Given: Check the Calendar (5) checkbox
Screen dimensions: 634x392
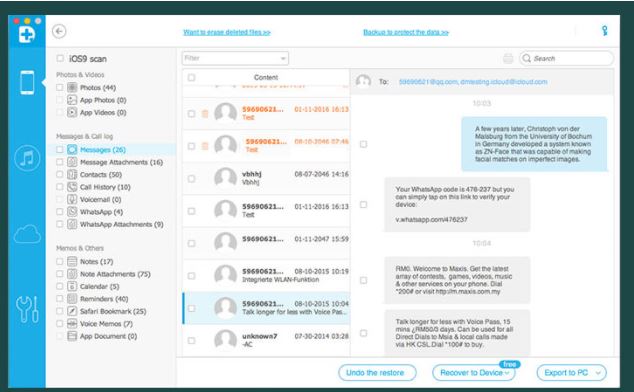Looking at the screenshot, I should coord(59,286).
